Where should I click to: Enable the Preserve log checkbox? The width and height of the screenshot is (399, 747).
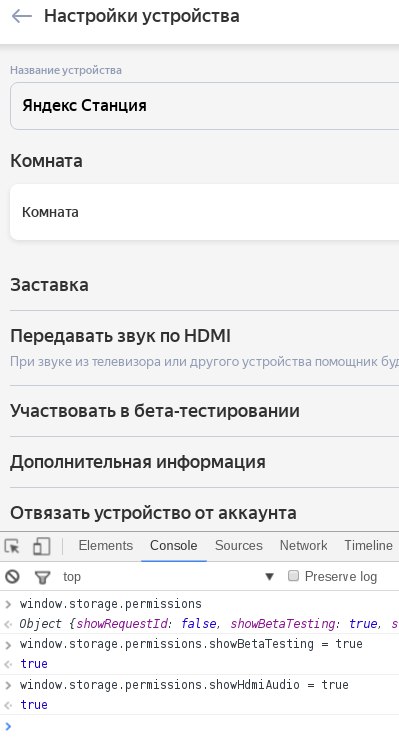(293, 576)
